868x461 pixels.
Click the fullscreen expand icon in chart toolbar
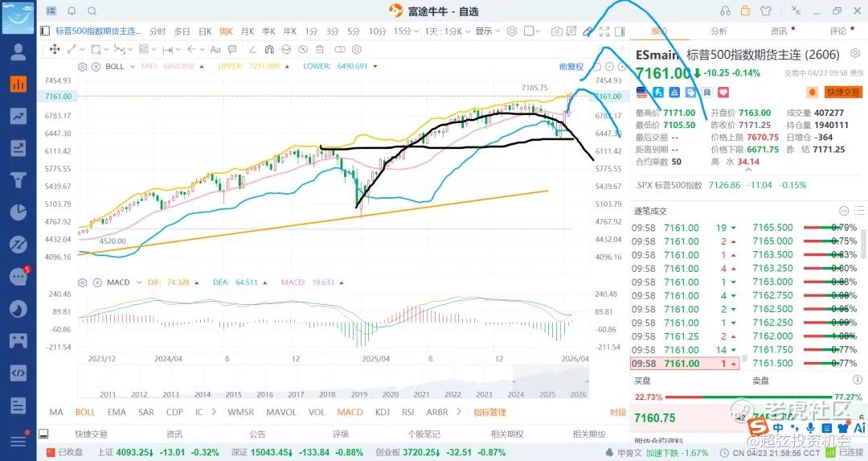[604, 31]
